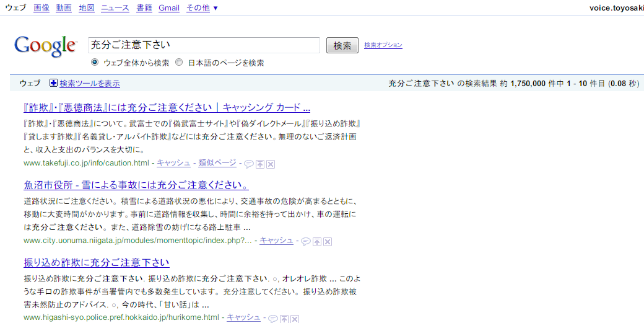Open the その他 dropdown menu
The width and height of the screenshot is (644, 323).
202,8
